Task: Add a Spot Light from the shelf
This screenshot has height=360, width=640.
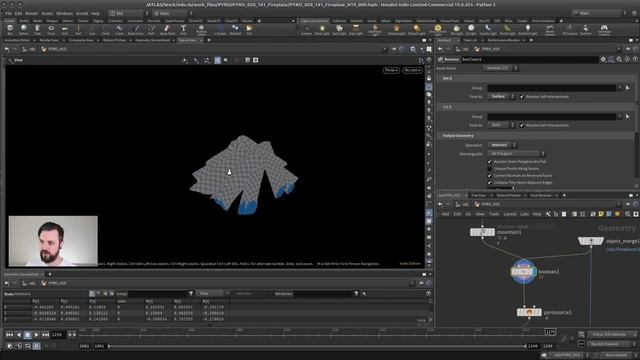Action: pyautogui.click(x=339, y=29)
